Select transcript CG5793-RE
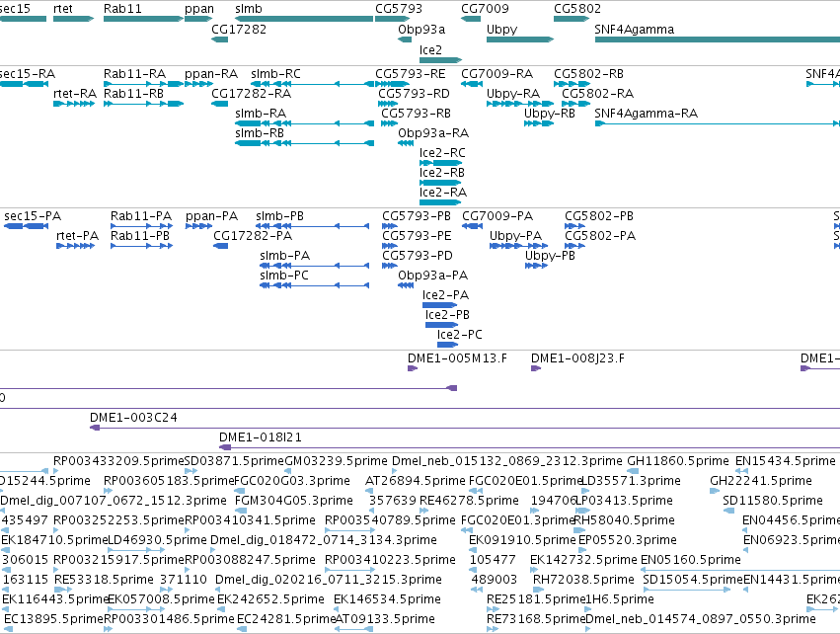Screen dimensions: 840x634 point(392,84)
